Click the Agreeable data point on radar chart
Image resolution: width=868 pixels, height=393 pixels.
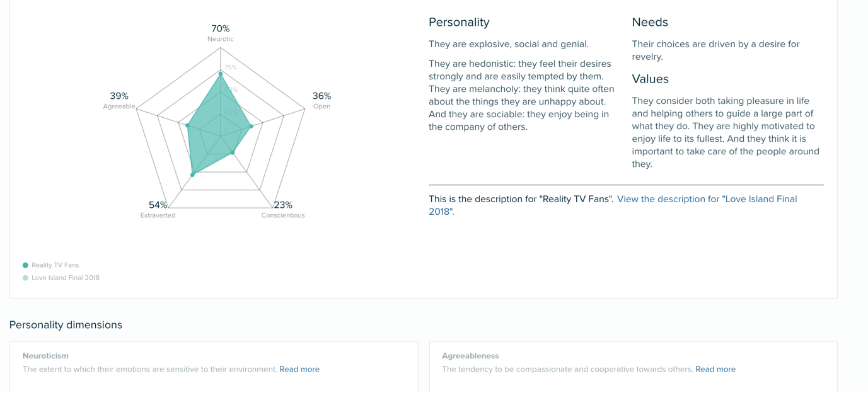pos(187,125)
